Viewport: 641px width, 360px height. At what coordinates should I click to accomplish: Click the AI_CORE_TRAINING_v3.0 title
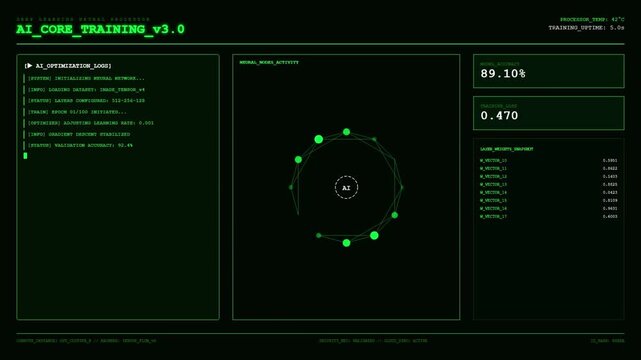click(100, 29)
